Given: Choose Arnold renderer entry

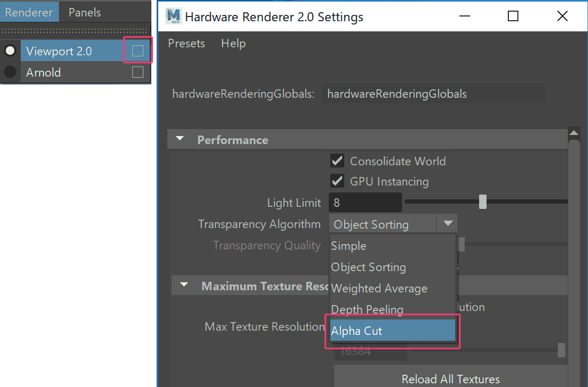Looking at the screenshot, I should [x=73, y=72].
